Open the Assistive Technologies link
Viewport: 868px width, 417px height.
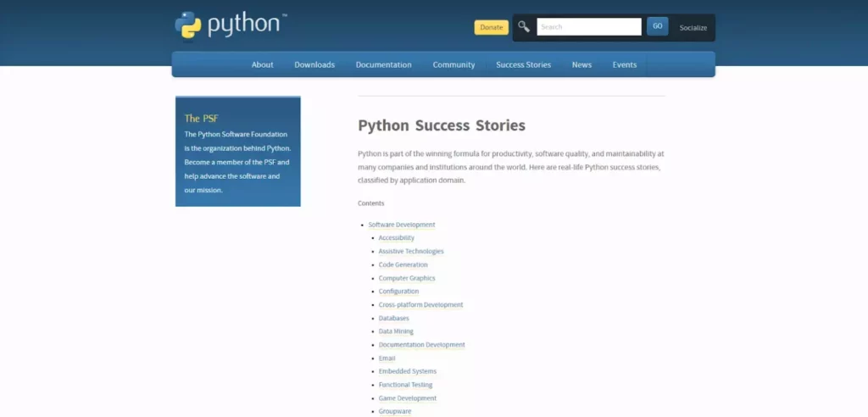[411, 252]
